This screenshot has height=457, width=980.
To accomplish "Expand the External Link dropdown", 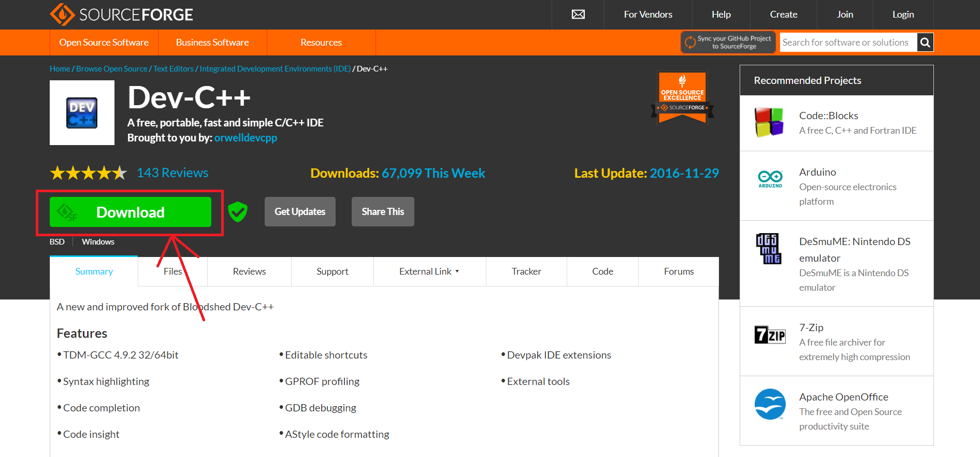I will 429,272.
